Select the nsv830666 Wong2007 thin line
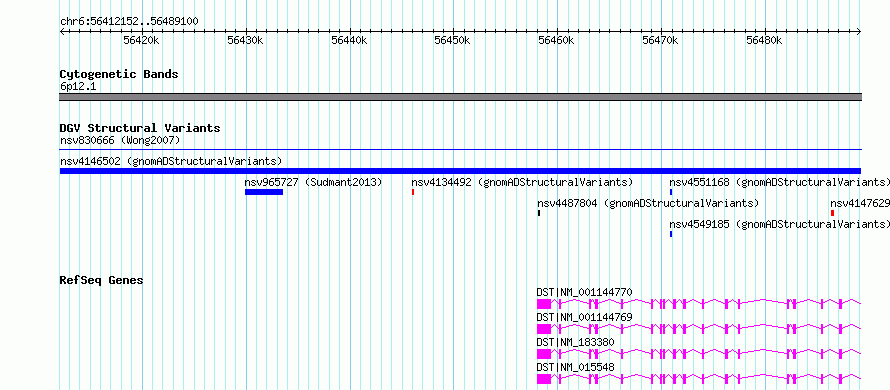Image resolution: width=890 pixels, height=390 pixels. tap(460, 150)
